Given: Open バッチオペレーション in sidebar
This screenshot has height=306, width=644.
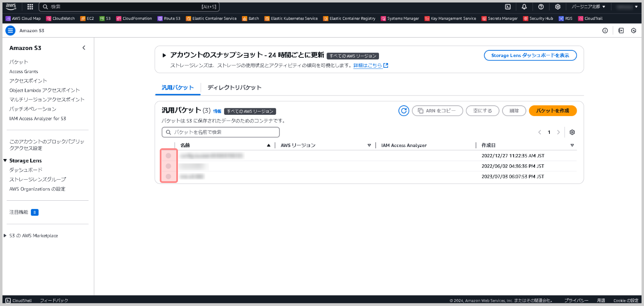Looking at the screenshot, I should (33, 109).
